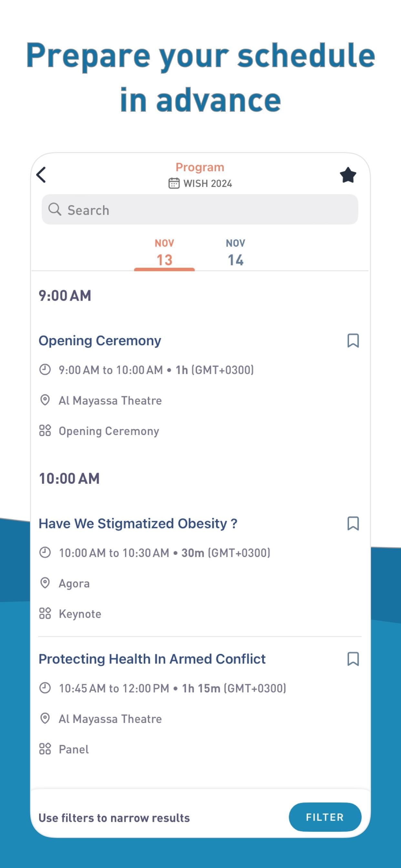401x868 pixels.
Task: Select the WISH 2024 event label
Action: pyautogui.click(x=208, y=183)
